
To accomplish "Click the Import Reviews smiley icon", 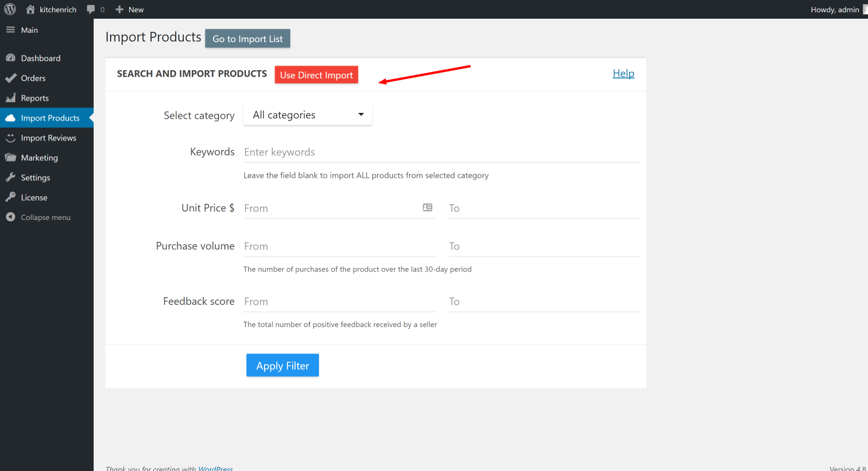I will 11,137.
